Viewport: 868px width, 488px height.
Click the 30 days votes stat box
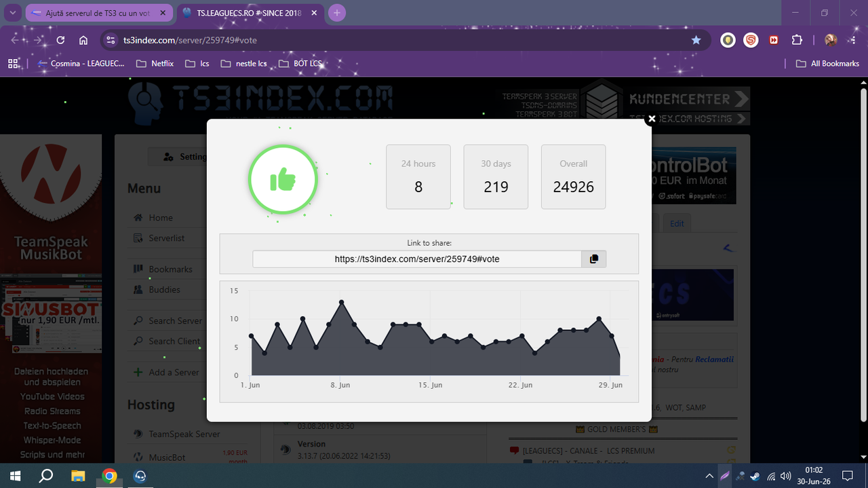496,176
